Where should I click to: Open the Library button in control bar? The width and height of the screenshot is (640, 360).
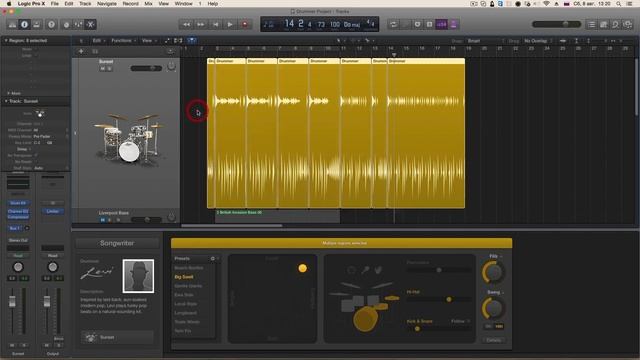tap(12, 24)
